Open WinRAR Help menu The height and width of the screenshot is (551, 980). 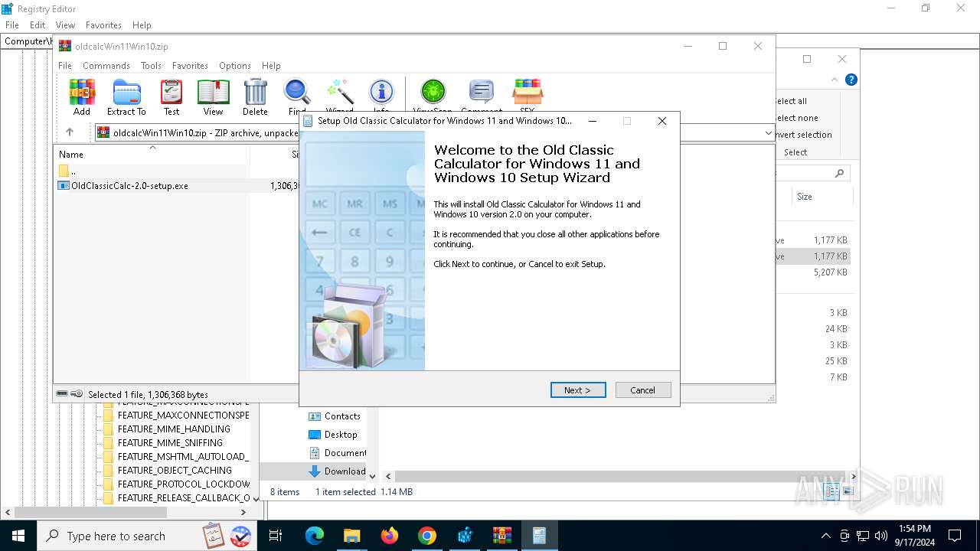[x=271, y=66]
